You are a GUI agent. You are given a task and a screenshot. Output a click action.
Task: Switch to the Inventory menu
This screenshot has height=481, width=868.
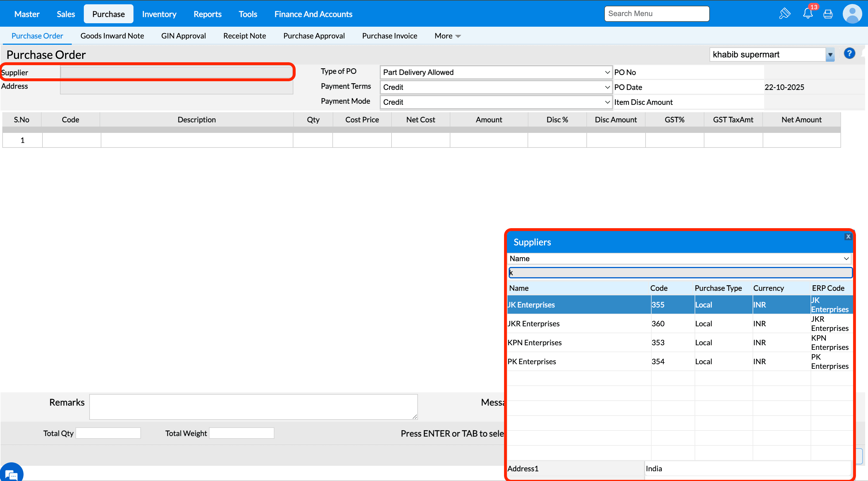click(159, 14)
